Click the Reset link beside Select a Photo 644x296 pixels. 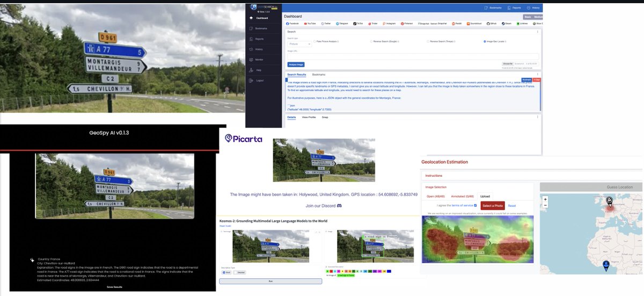[512, 205]
